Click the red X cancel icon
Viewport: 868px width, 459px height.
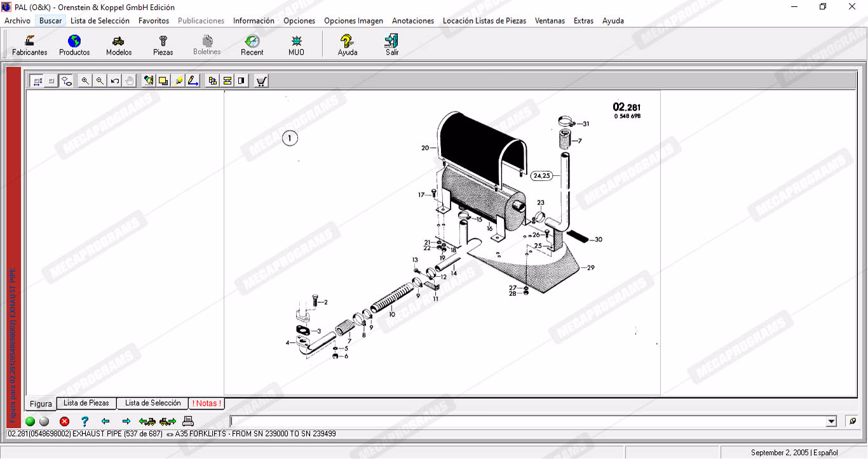(x=64, y=421)
